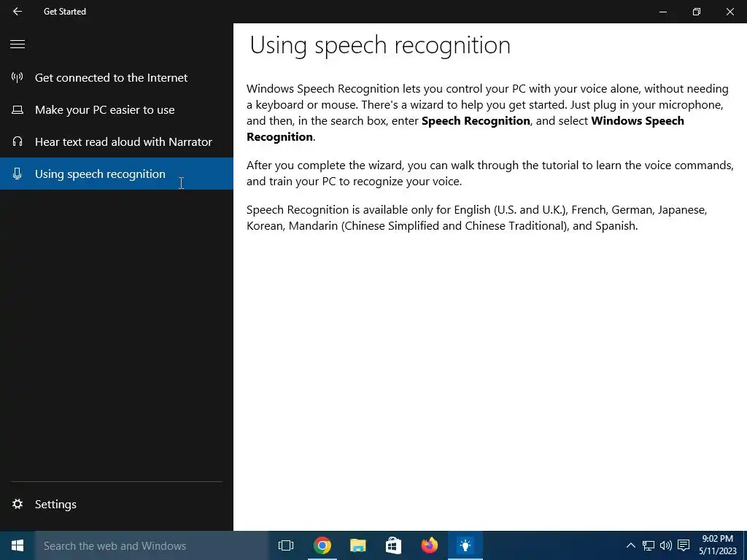
Task: Open the Settings entry in sidebar
Action: (117, 505)
